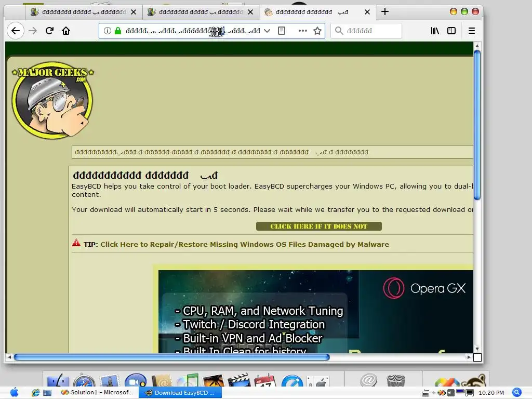
Task: Click the forward navigation arrow
Action: click(33, 31)
